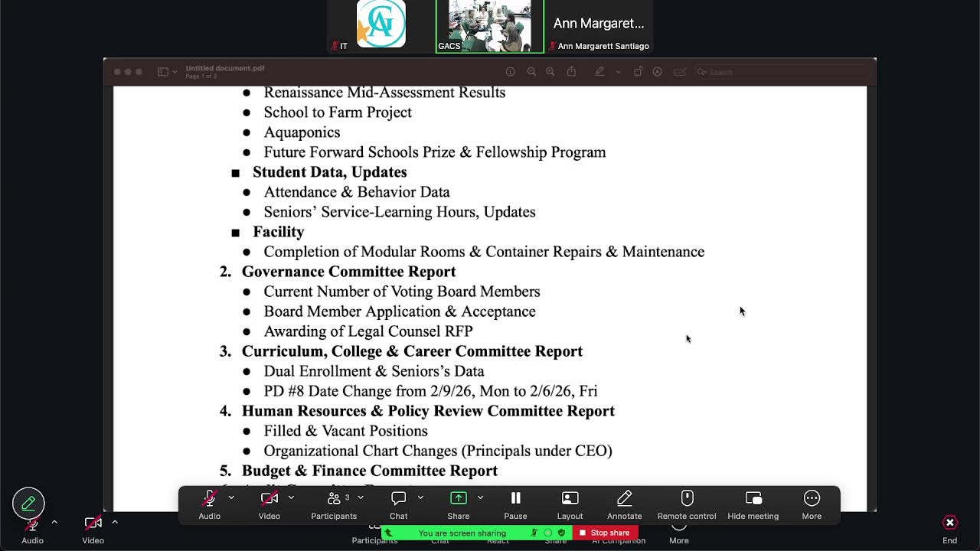The width and height of the screenshot is (980, 551).
Task: Click 'Dual Enrollment & Seniors's Data' bullet
Action: [374, 370]
